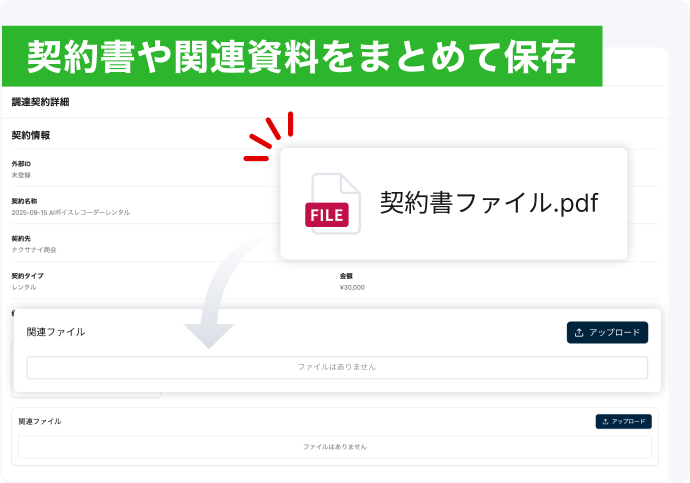Viewport: 690px width, 483px height.
Task: Select the 契約情報 section header
Action: [x=31, y=135]
